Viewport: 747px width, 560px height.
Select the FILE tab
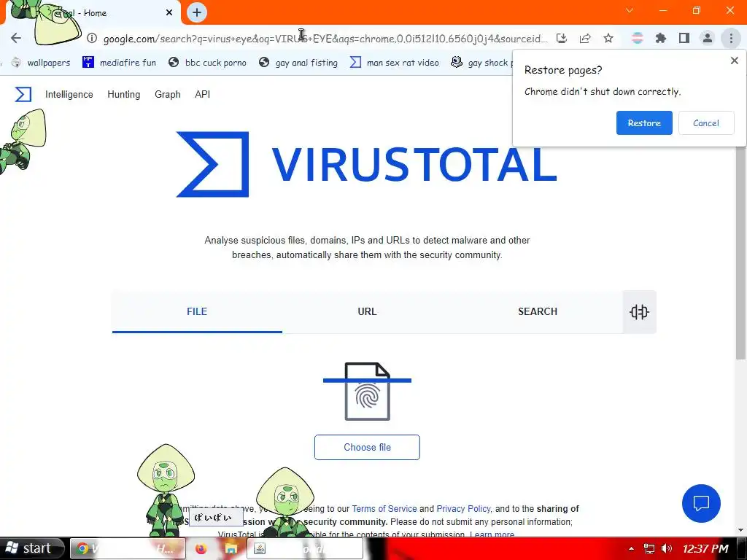(197, 311)
